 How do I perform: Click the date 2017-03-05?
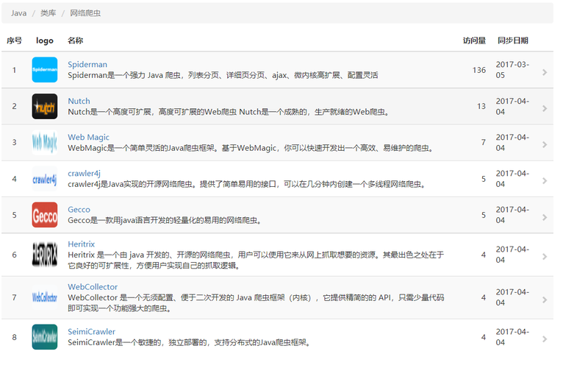point(512,70)
